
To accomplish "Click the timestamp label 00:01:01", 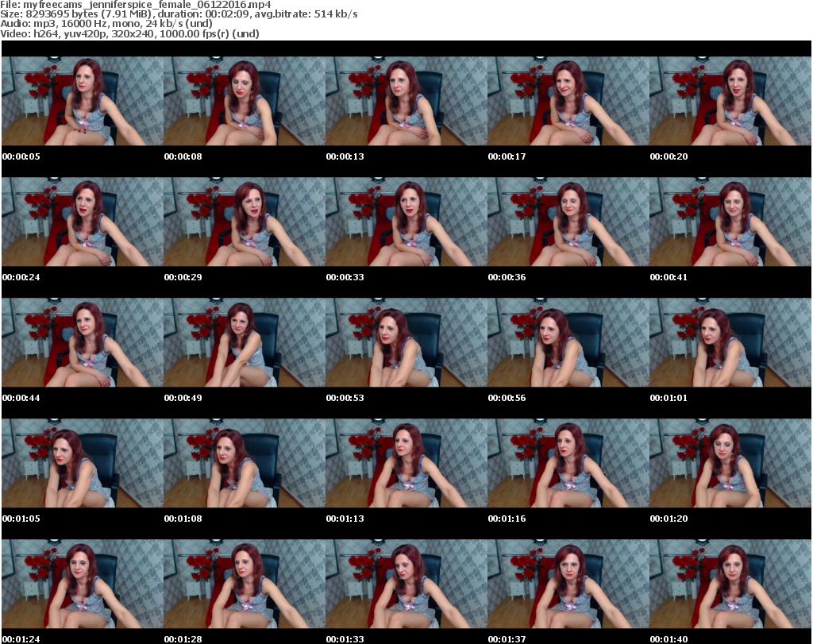I will 669,398.
